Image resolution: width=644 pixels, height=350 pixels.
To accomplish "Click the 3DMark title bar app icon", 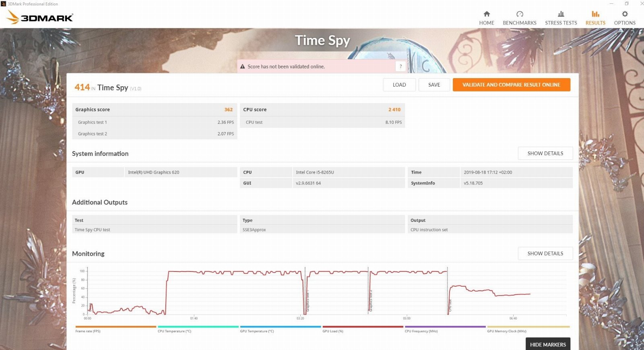I will tap(4, 4).
